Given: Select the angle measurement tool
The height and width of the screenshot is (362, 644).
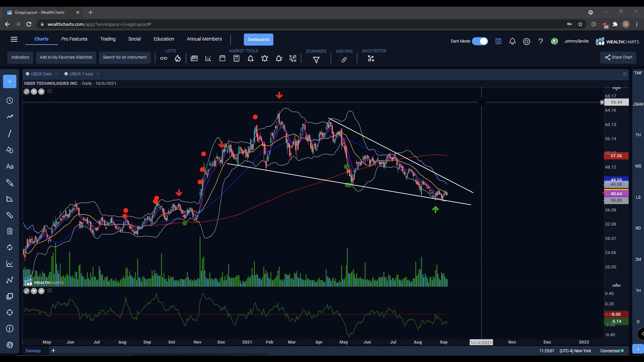Looking at the screenshot, I should pyautogui.click(x=10, y=199).
